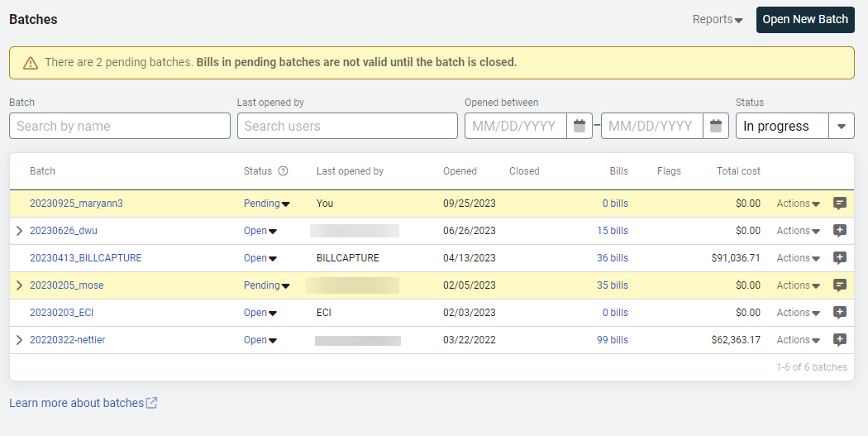Screen dimensions: 868x436
Task: Expand the 20230205_mose batch row
Action: [19, 285]
